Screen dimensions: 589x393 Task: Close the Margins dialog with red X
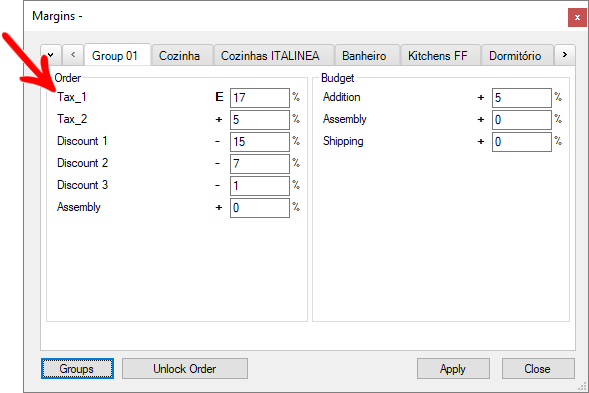577,17
